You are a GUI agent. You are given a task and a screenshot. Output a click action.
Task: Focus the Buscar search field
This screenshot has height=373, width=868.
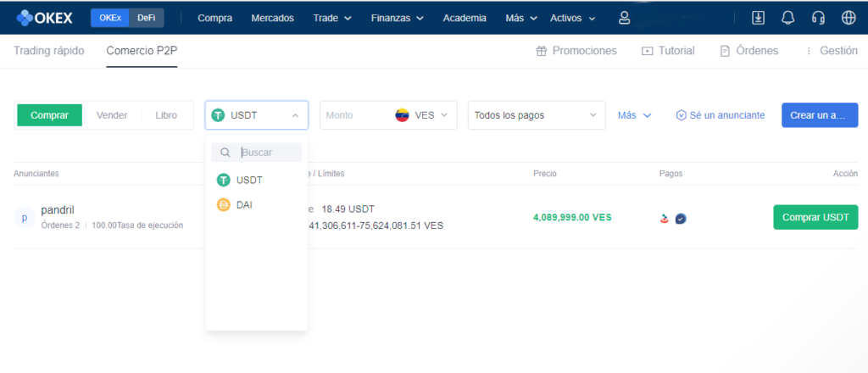[256, 153]
